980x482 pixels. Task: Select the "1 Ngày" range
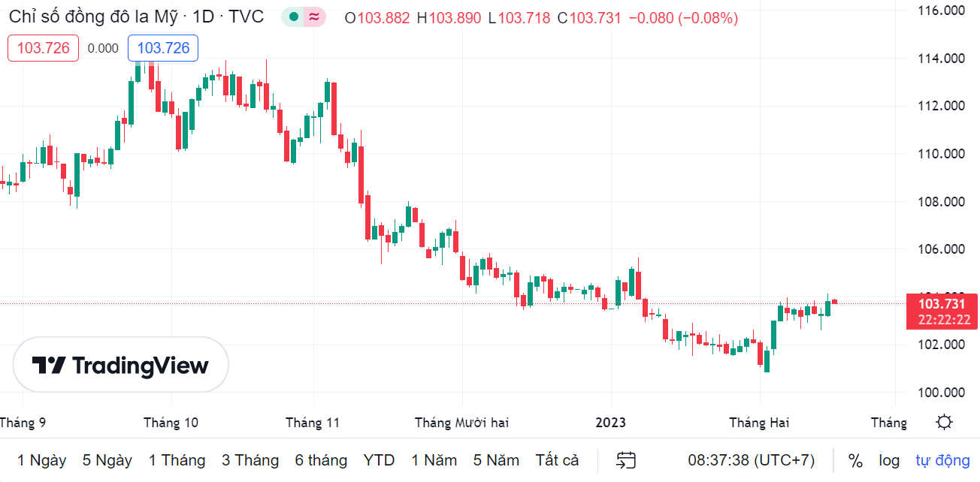pyautogui.click(x=42, y=460)
